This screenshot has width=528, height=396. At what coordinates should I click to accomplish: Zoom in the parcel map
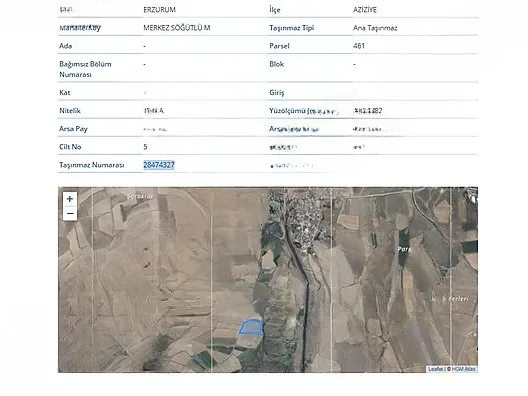click(x=70, y=199)
